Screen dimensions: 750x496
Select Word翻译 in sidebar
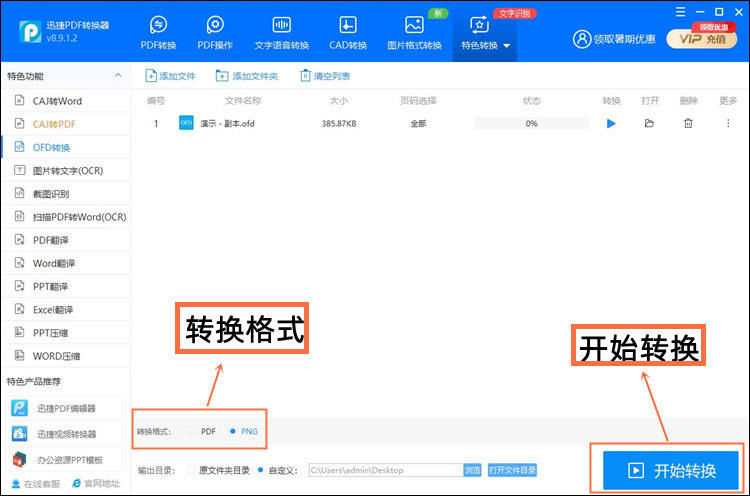point(66,263)
